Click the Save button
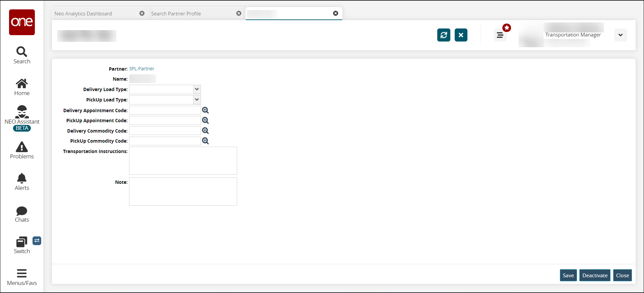 568,275
